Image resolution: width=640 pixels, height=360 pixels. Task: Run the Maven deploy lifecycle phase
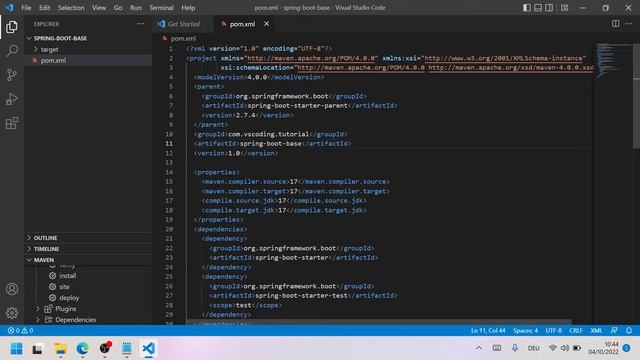(69, 298)
